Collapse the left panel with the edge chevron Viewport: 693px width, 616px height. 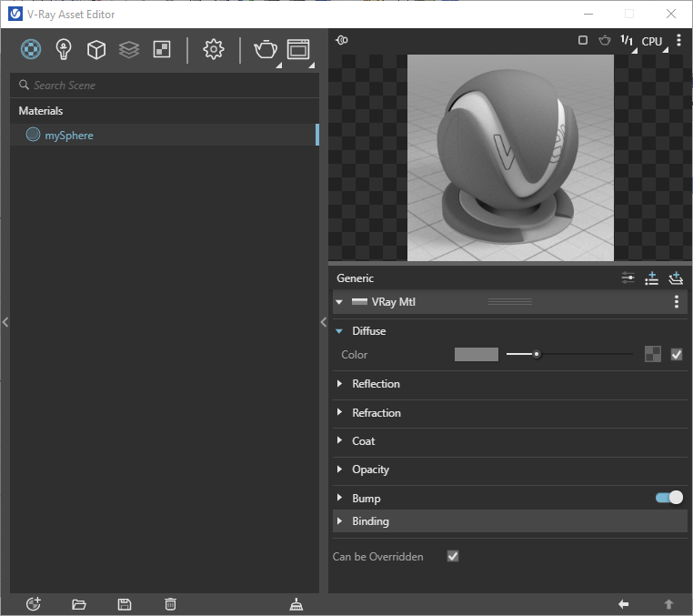tap(5, 322)
